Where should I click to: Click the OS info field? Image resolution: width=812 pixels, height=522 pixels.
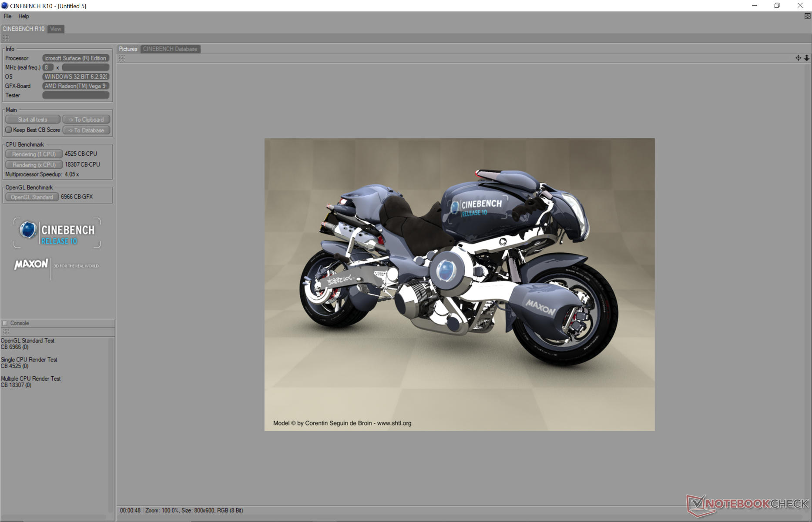click(x=76, y=77)
